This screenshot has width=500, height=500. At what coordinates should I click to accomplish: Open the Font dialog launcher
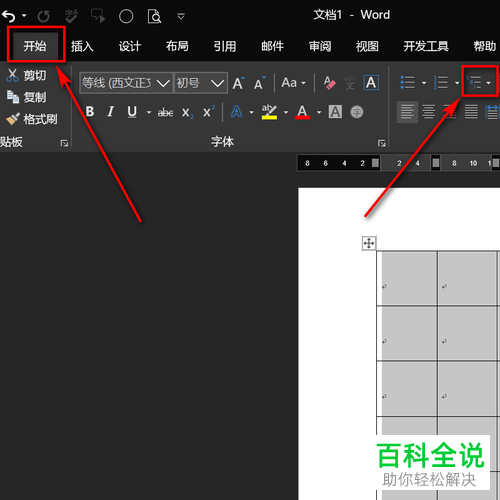click(x=382, y=143)
